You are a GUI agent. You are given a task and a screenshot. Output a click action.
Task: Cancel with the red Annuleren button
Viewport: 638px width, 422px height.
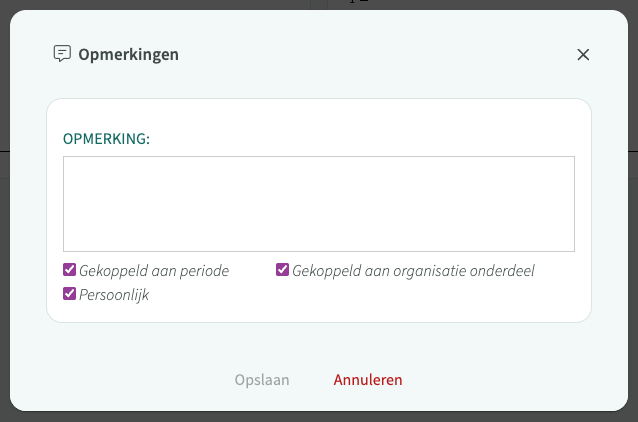[368, 380]
